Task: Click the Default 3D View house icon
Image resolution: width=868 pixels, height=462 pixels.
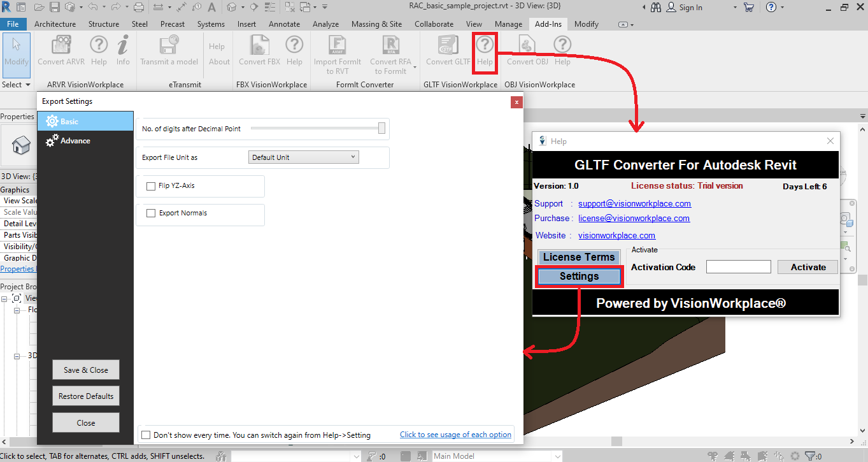Action: click(x=232, y=8)
